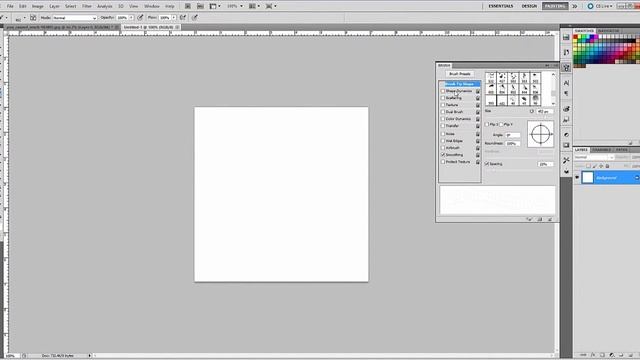Launch Bridge from the application bar
The height and width of the screenshot is (360, 640).
pyautogui.click(x=188, y=6)
